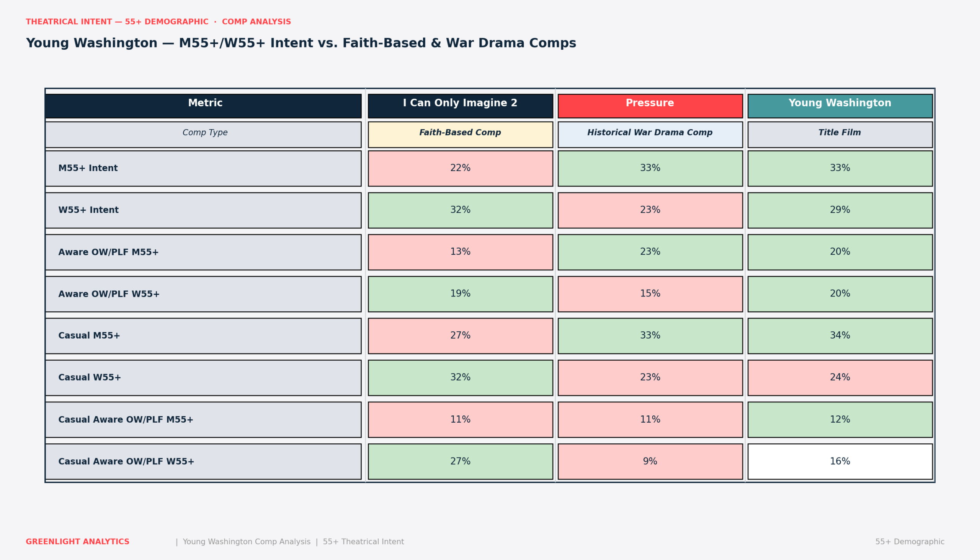Click the white 16% cell under Young Washington
This screenshot has width=980, height=560.
pos(840,462)
